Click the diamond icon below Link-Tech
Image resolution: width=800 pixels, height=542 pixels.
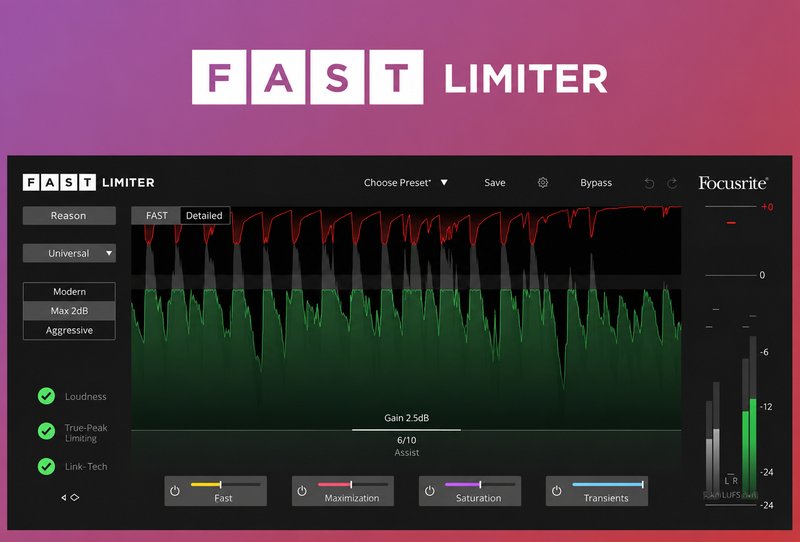[75, 497]
